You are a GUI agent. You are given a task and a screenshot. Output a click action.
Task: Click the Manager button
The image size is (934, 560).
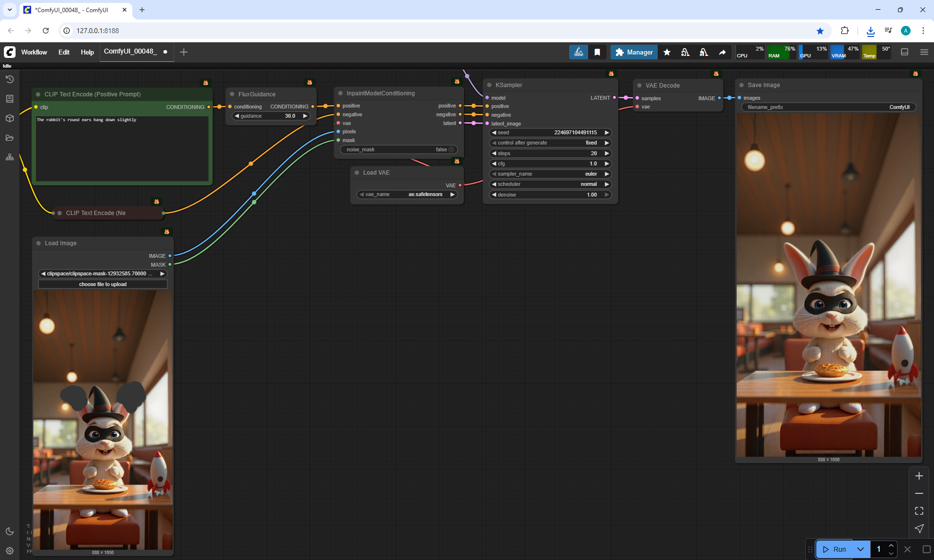(634, 52)
